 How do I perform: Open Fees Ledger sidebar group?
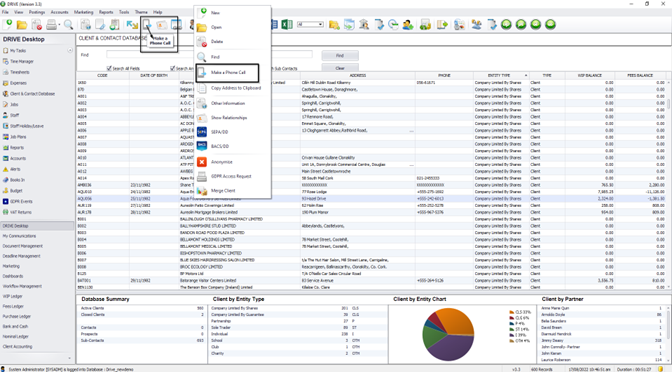point(13,306)
